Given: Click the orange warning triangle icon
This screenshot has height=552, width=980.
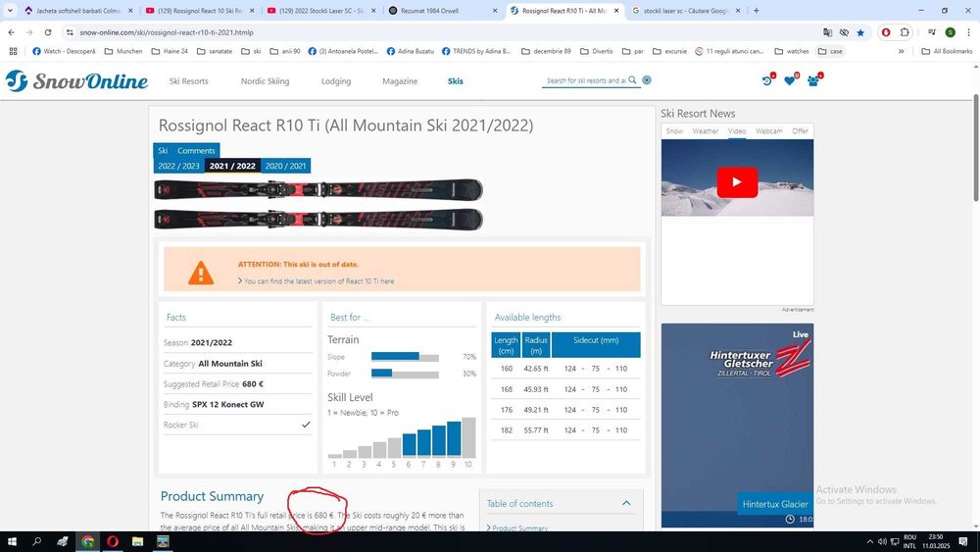Looking at the screenshot, I should click(x=201, y=274).
